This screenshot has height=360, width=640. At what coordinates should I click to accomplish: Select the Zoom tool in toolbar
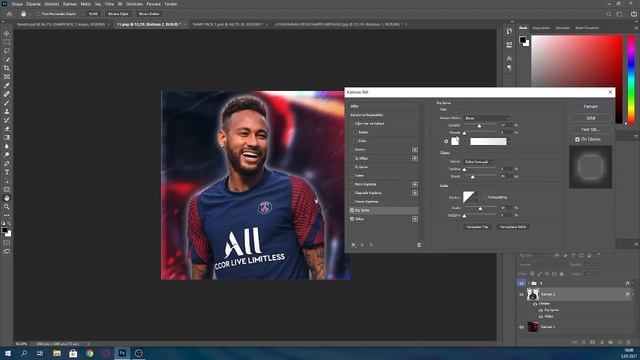pyautogui.click(x=7, y=207)
